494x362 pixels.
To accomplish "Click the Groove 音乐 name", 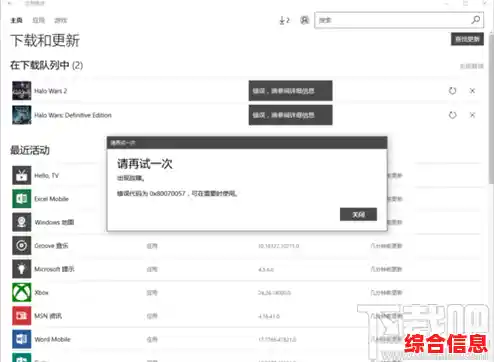I will point(51,246).
